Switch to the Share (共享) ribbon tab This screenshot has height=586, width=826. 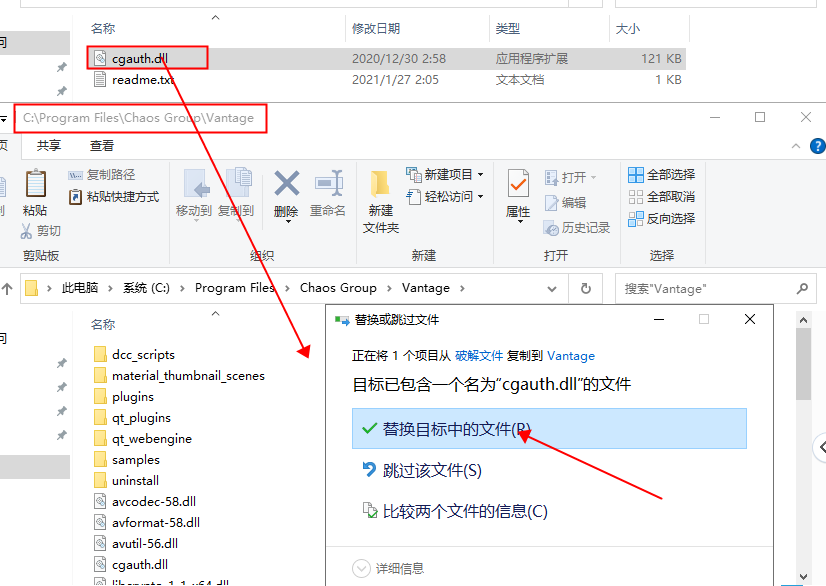tap(49, 146)
